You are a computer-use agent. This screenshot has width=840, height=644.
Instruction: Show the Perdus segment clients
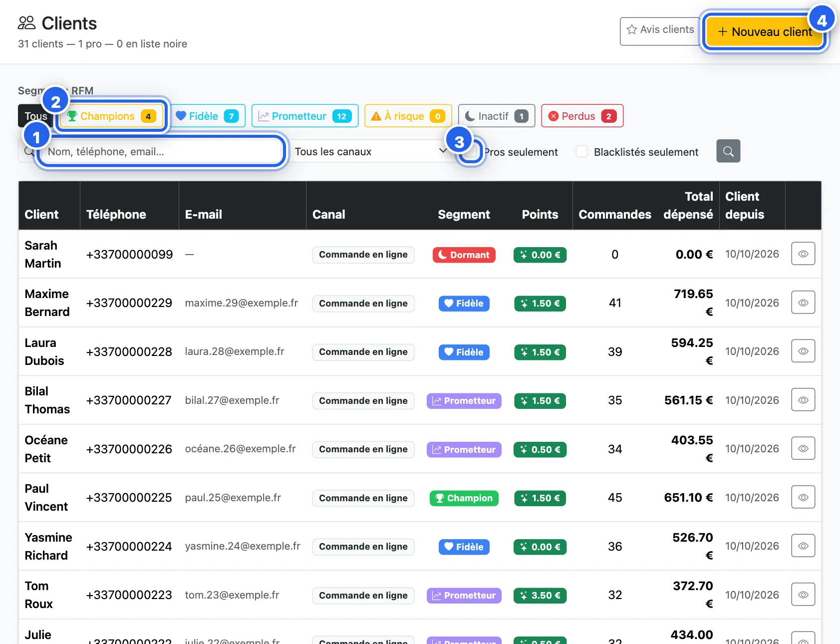tap(582, 116)
